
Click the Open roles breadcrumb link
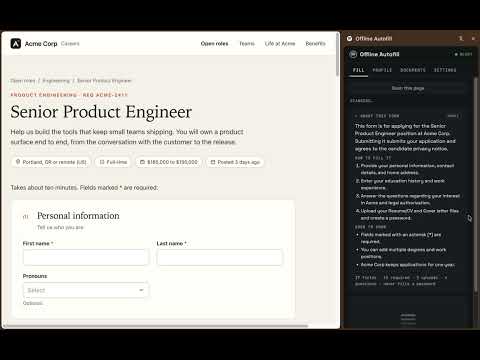click(x=23, y=81)
